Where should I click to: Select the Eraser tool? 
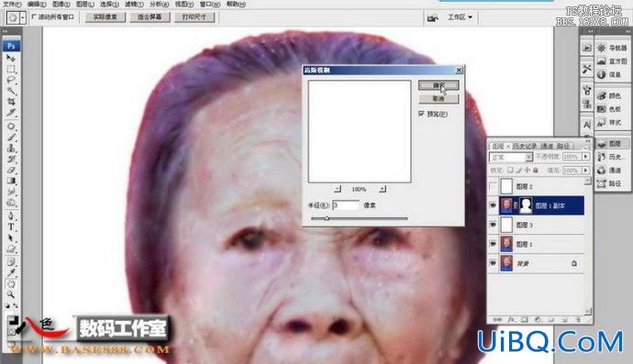[11, 170]
